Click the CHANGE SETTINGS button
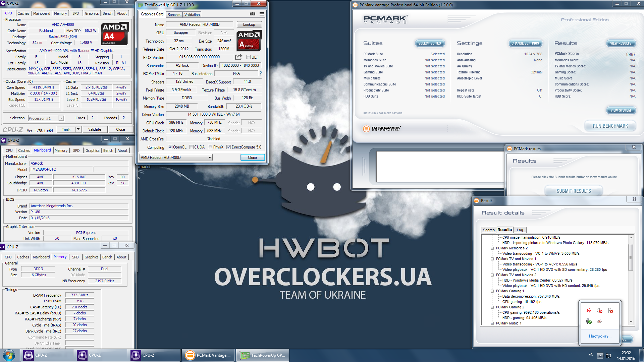The image size is (644, 362). click(525, 43)
